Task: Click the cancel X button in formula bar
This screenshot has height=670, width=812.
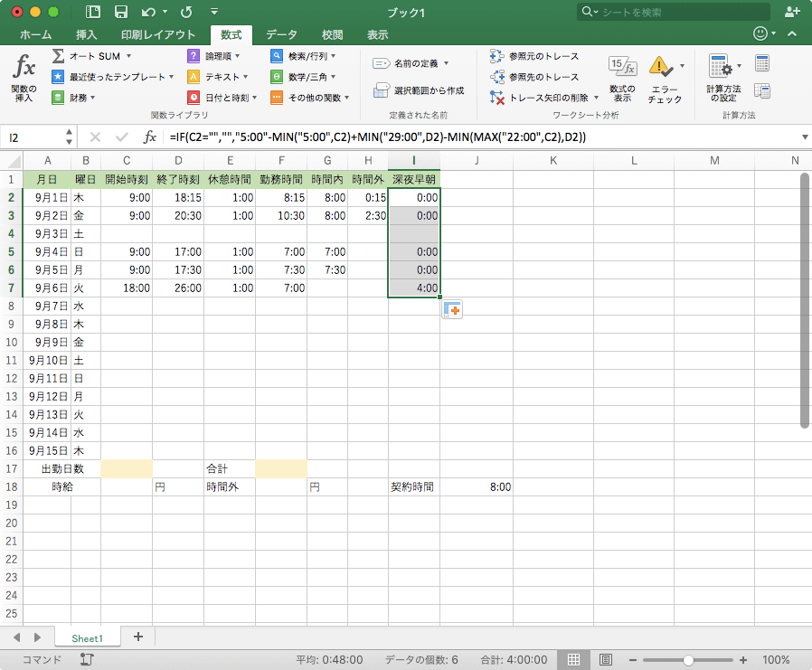Action: pyautogui.click(x=95, y=137)
